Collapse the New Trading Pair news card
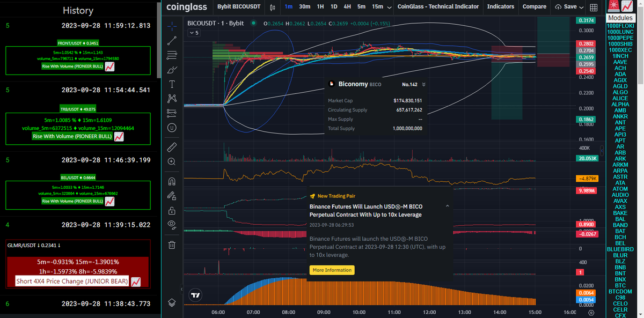Image resolution: width=644 pixels, height=318 pixels. tap(448, 206)
